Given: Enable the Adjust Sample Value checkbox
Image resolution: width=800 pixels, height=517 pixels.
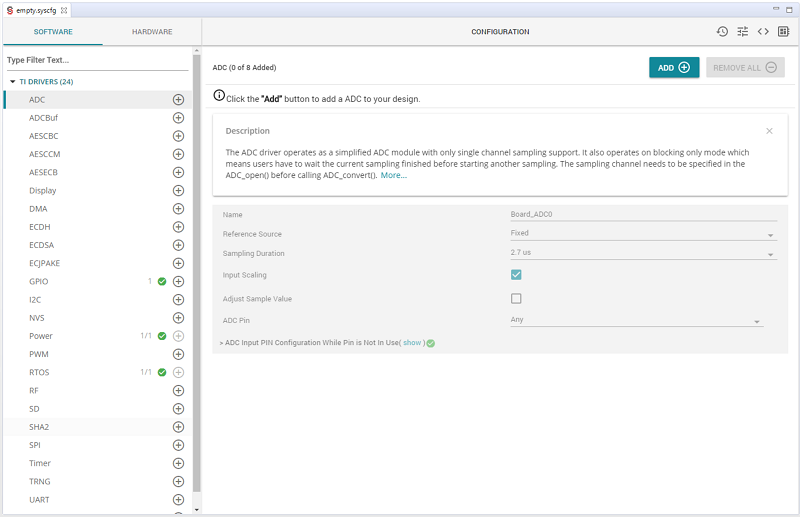Looking at the screenshot, I should coord(516,298).
